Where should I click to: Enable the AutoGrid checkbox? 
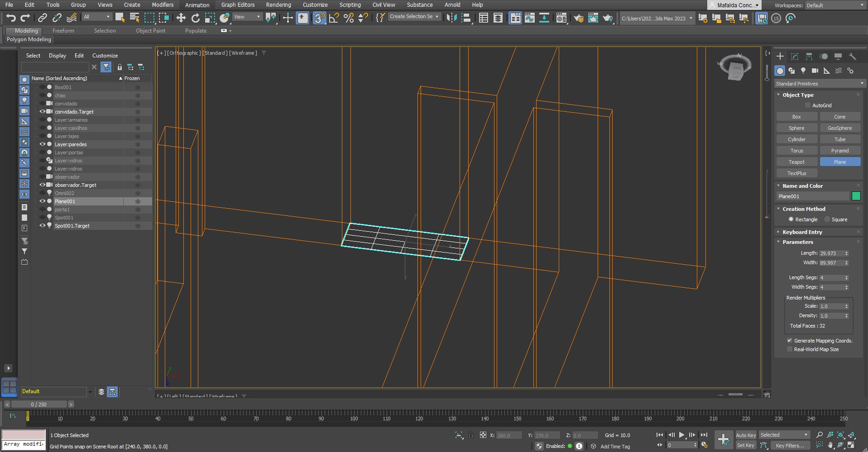pyautogui.click(x=807, y=105)
